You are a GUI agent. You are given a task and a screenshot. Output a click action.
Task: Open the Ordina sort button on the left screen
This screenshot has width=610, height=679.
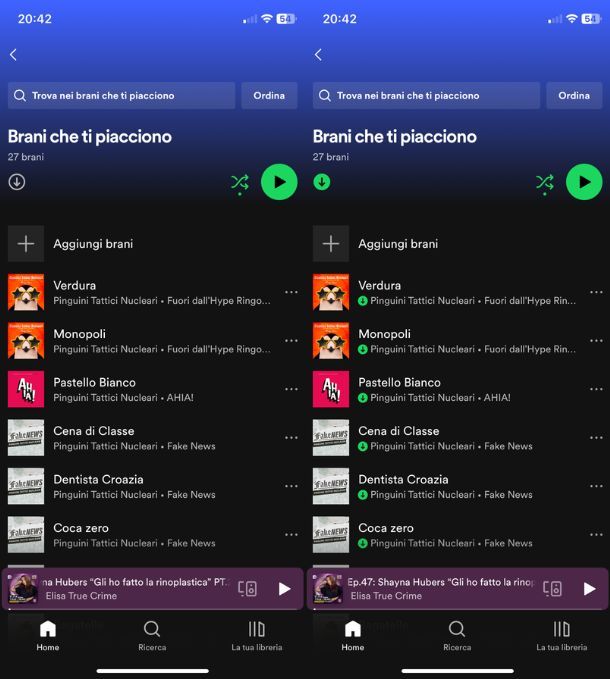[269, 95]
